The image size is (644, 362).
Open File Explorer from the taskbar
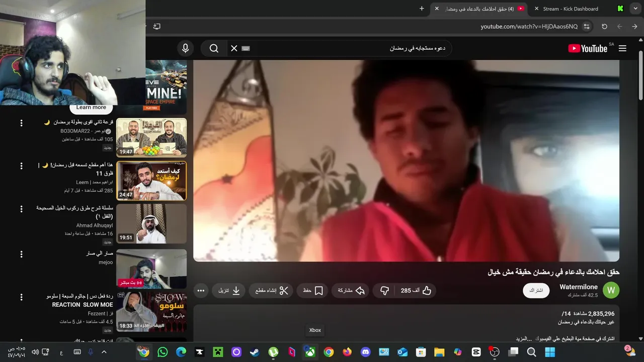tap(439, 352)
